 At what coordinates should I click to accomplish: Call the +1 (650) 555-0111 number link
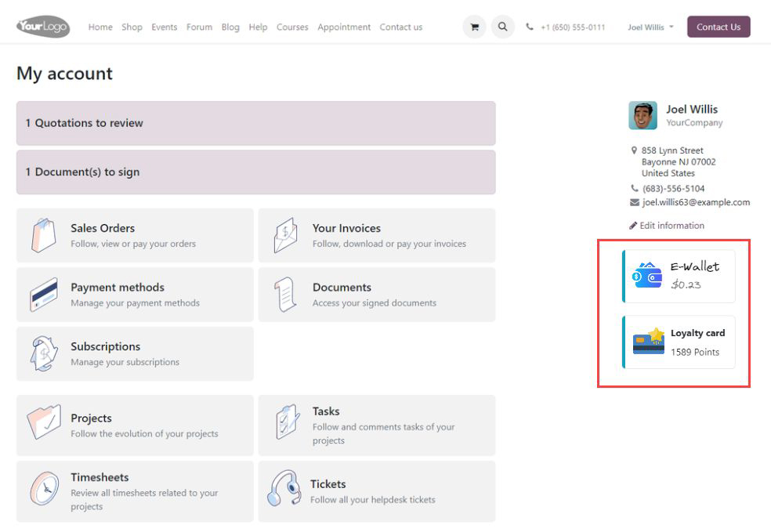[573, 27]
